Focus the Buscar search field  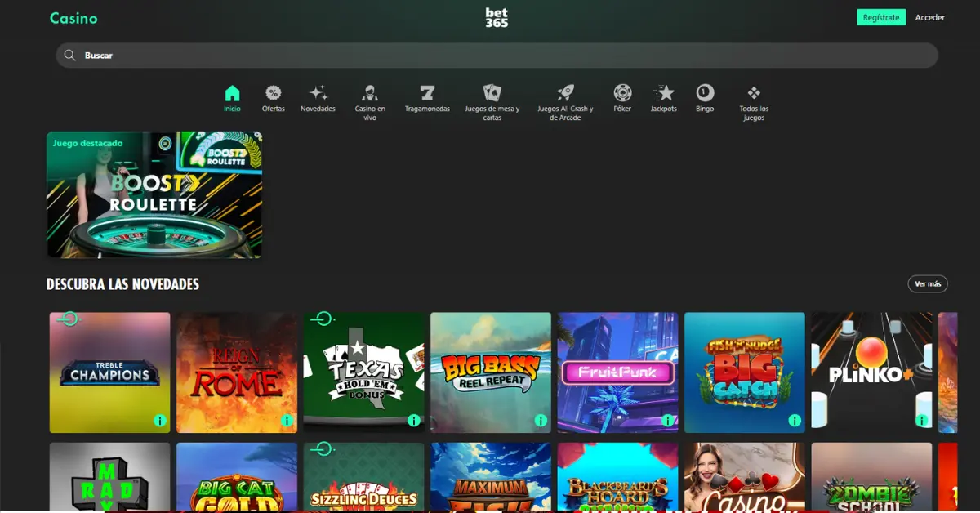pyautogui.click(x=497, y=56)
